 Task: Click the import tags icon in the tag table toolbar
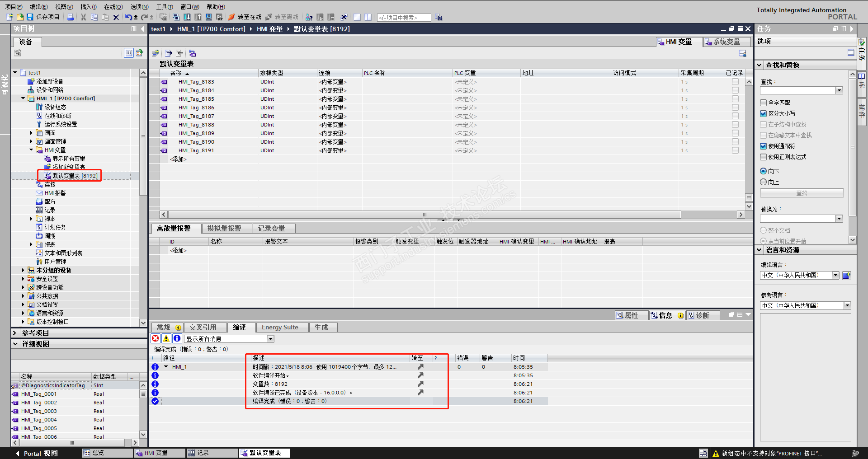(180, 53)
